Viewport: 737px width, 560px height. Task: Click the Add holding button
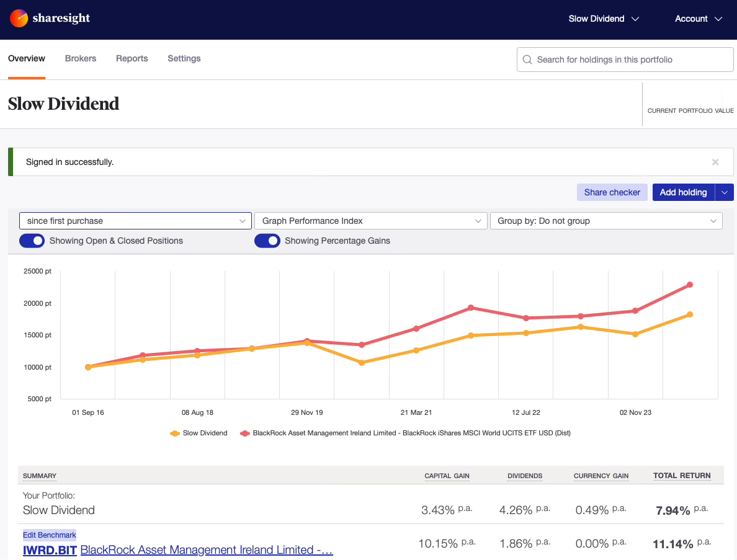click(684, 192)
